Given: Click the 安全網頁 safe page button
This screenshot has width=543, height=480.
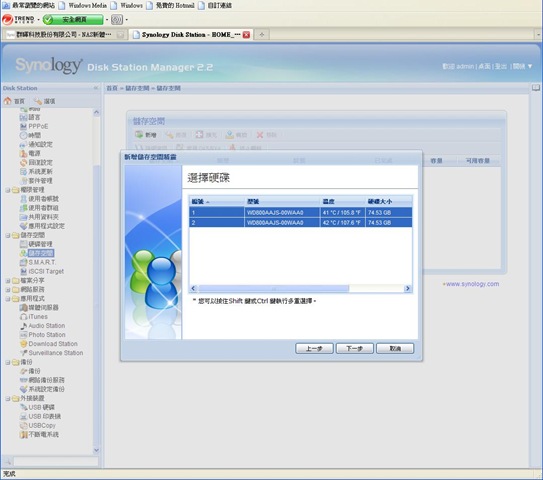Looking at the screenshot, I should coord(73,19).
